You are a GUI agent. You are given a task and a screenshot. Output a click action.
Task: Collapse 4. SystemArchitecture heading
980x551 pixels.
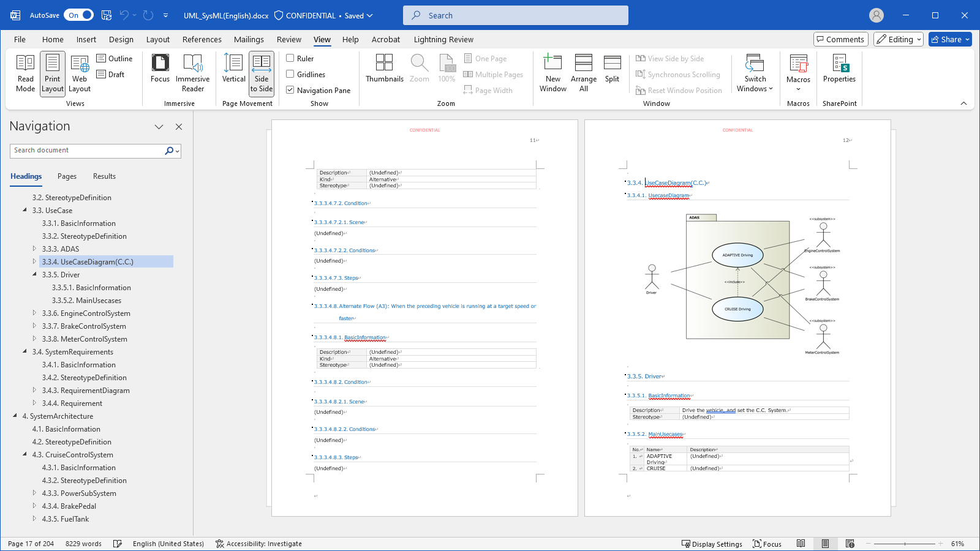pyautogui.click(x=15, y=416)
